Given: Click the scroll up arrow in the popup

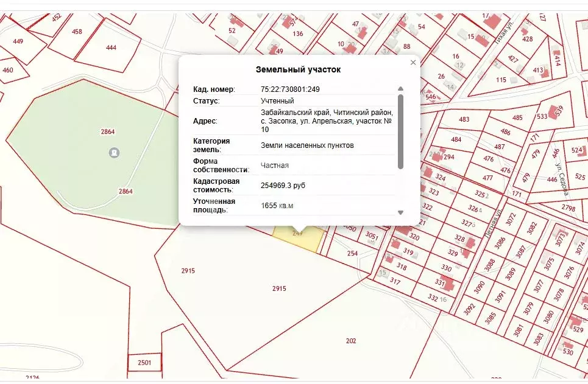Looking at the screenshot, I should [x=400, y=89].
